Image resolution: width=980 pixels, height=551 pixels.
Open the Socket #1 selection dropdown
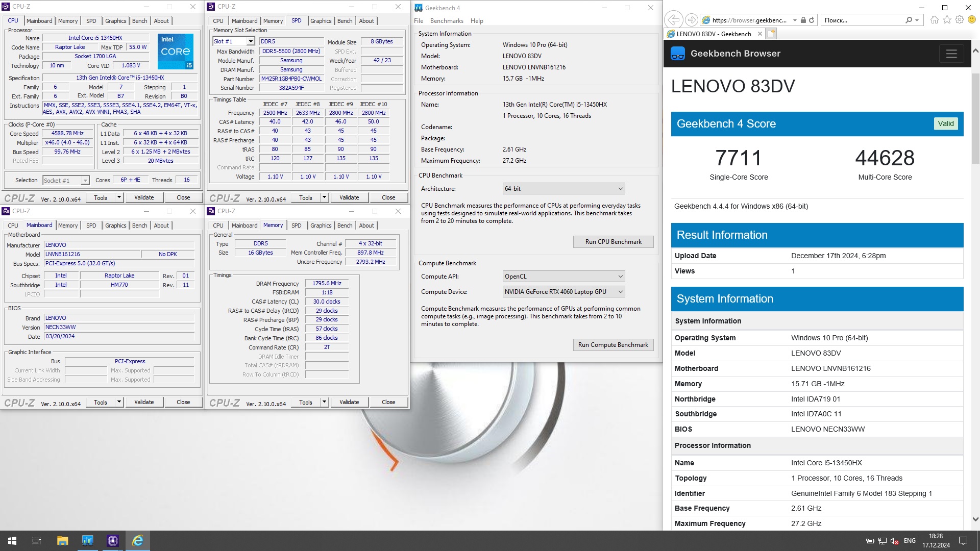[x=85, y=180]
